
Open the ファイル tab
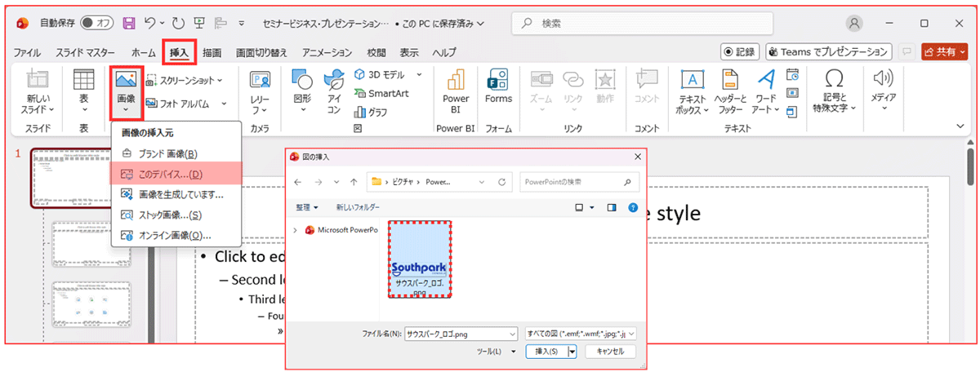point(28,52)
